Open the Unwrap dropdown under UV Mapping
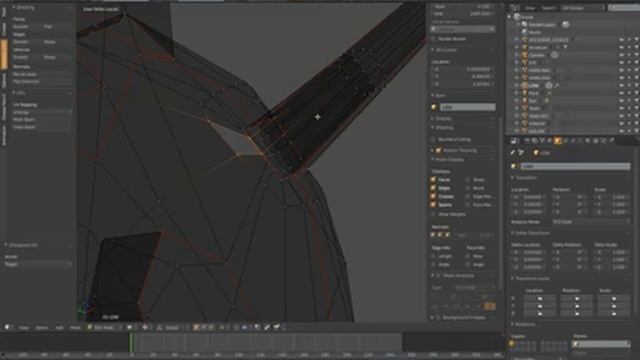640x360 pixels. [42, 112]
